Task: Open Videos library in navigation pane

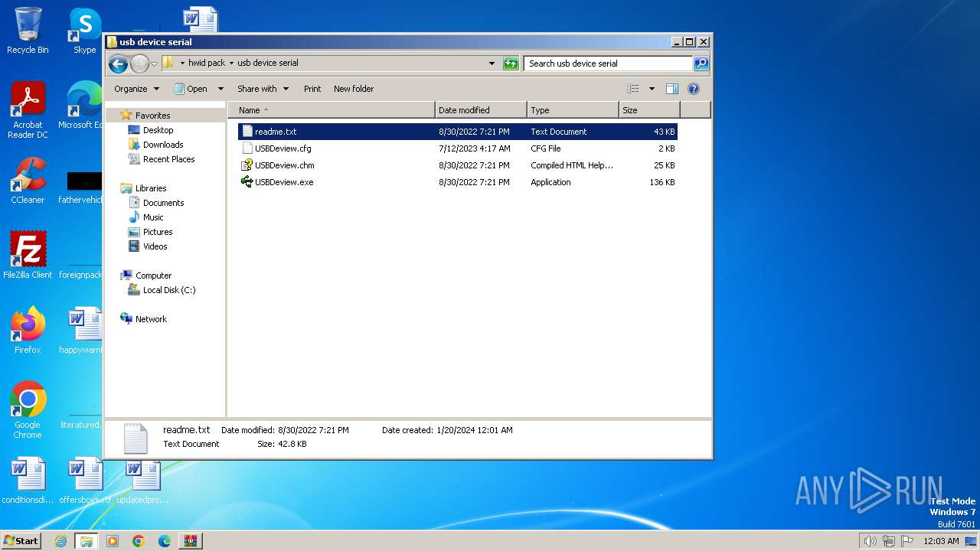Action: [155, 246]
